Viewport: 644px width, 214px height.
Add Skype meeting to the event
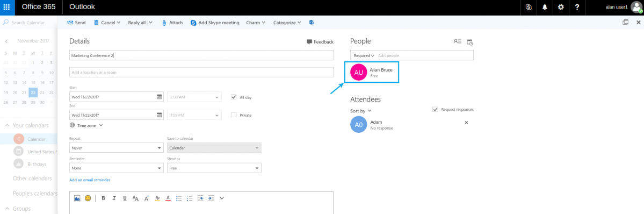[215, 23]
